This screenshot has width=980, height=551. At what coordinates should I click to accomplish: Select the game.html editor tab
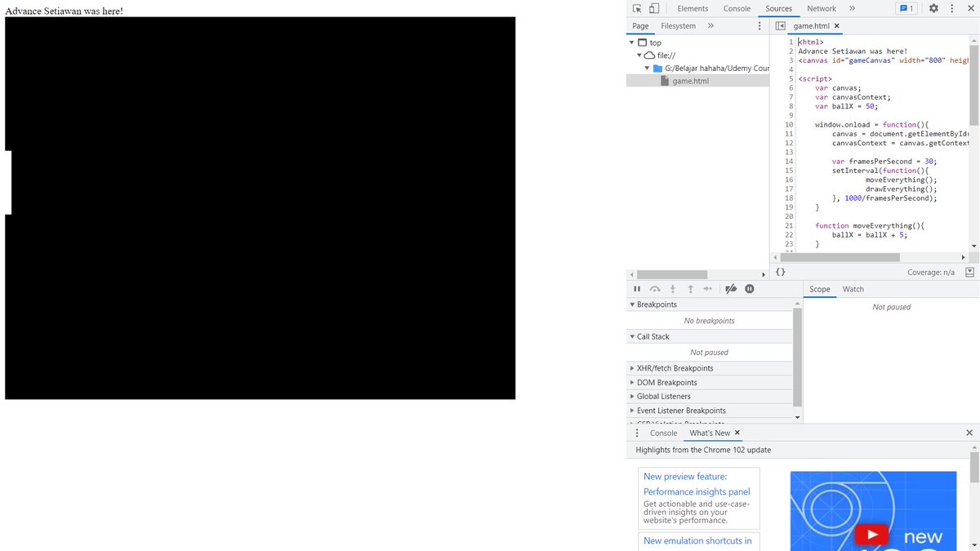point(811,26)
